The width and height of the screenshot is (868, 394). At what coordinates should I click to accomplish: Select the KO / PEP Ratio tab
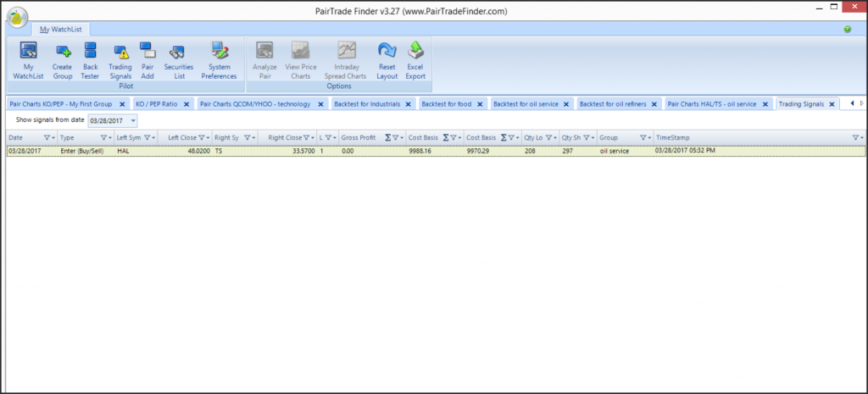[x=157, y=104]
